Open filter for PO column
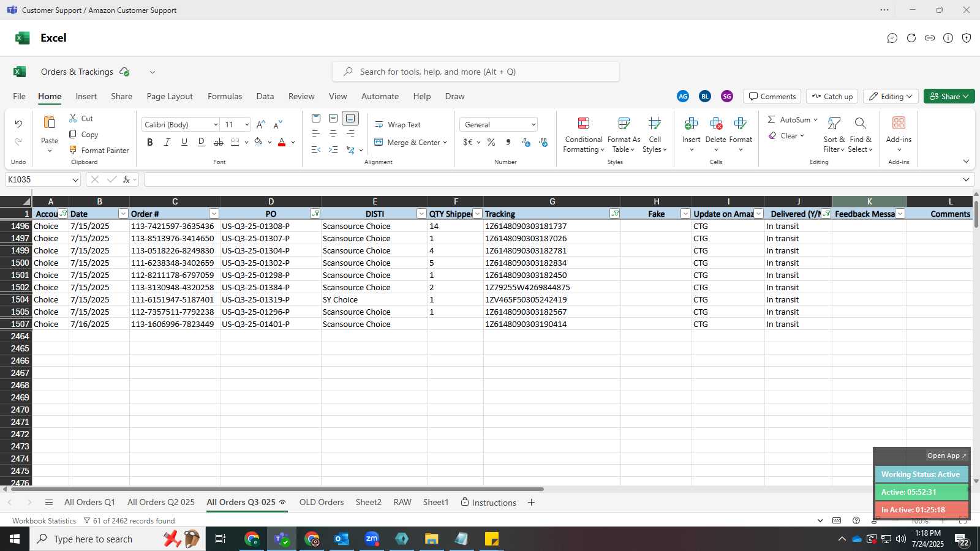 tap(315, 214)
